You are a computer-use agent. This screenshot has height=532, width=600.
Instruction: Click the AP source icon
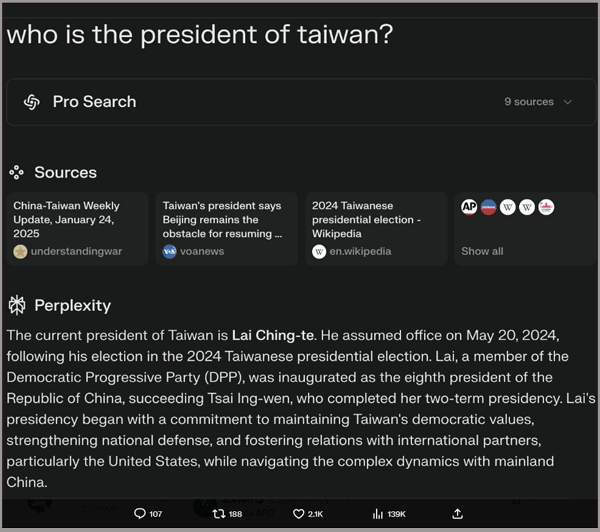click(469, 207)
